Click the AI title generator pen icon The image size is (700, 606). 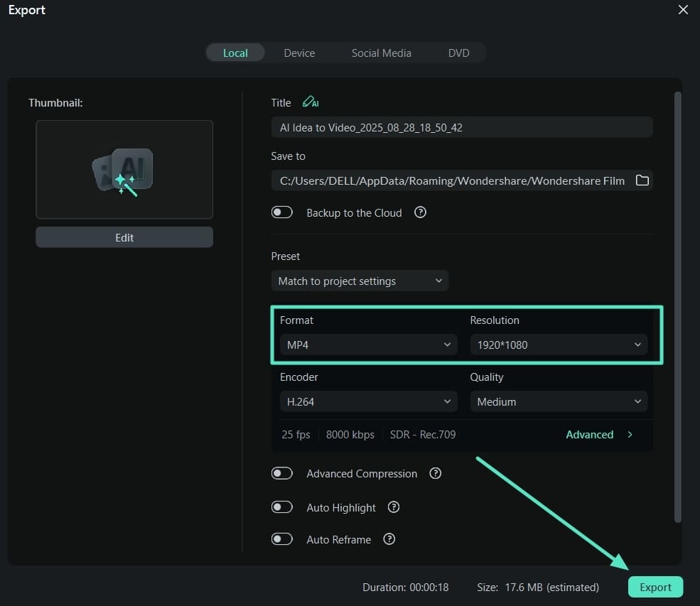point(311,102)
